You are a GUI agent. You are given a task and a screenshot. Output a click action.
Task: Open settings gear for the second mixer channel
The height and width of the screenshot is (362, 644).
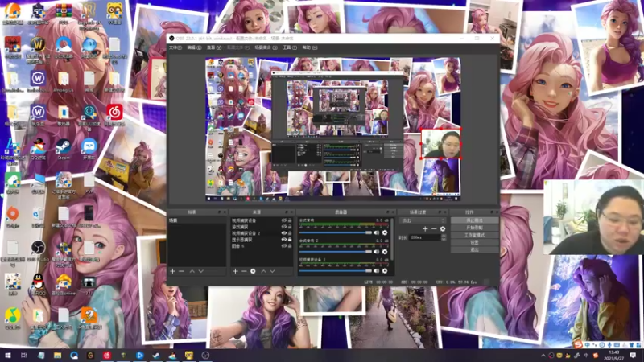click(x=385, y=252)
